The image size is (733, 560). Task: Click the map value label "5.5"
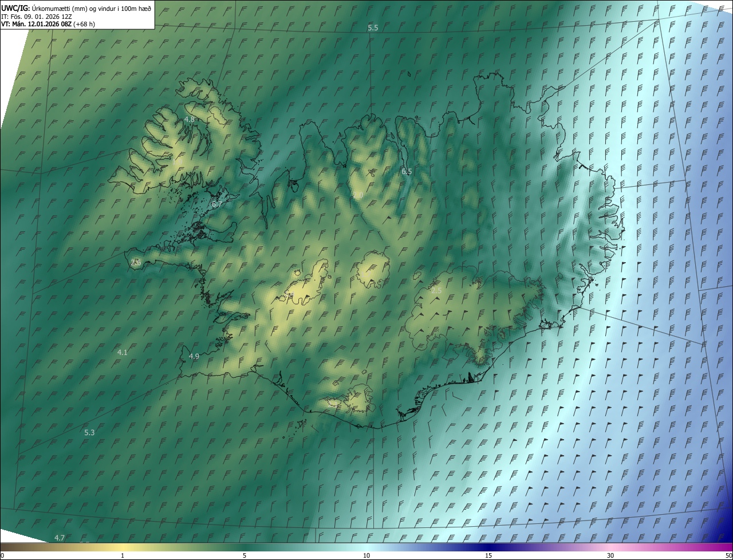[373, 27]
